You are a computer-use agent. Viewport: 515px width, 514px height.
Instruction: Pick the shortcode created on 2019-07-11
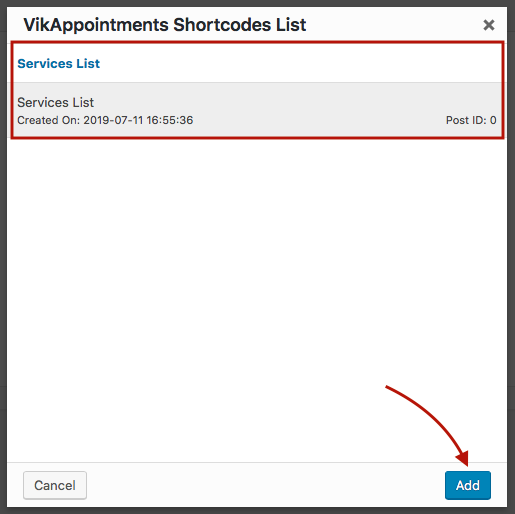(x=257, y=110)
